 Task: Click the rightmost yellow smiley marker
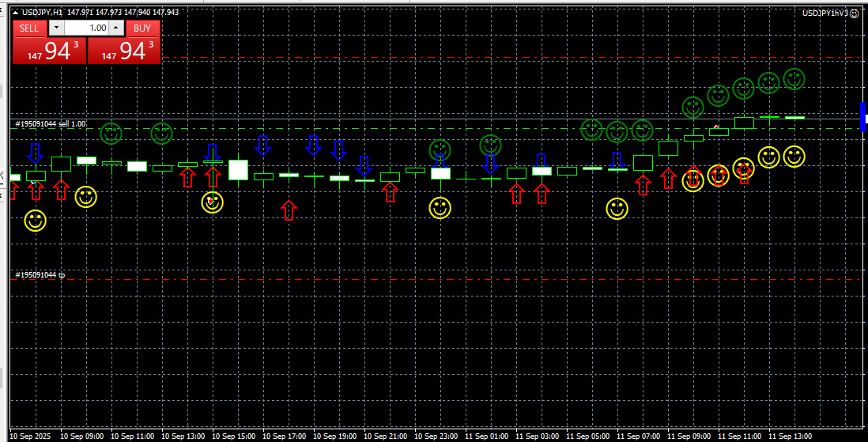click(794, 157)
